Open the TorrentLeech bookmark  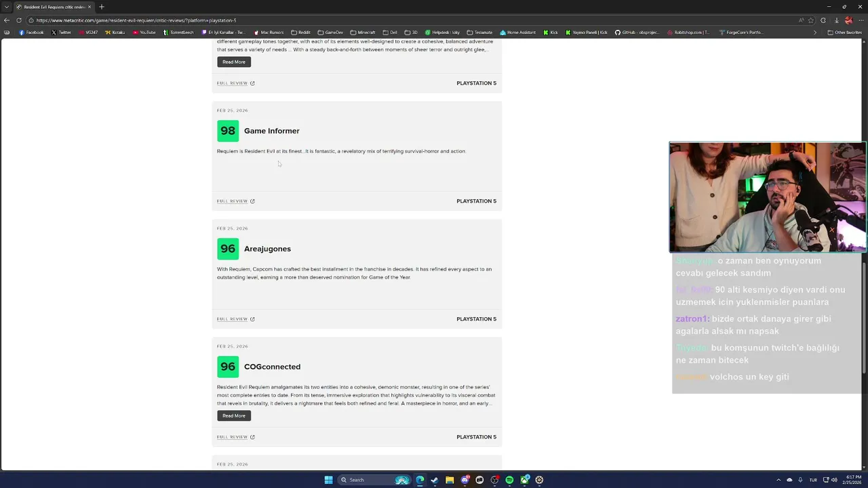178,33
